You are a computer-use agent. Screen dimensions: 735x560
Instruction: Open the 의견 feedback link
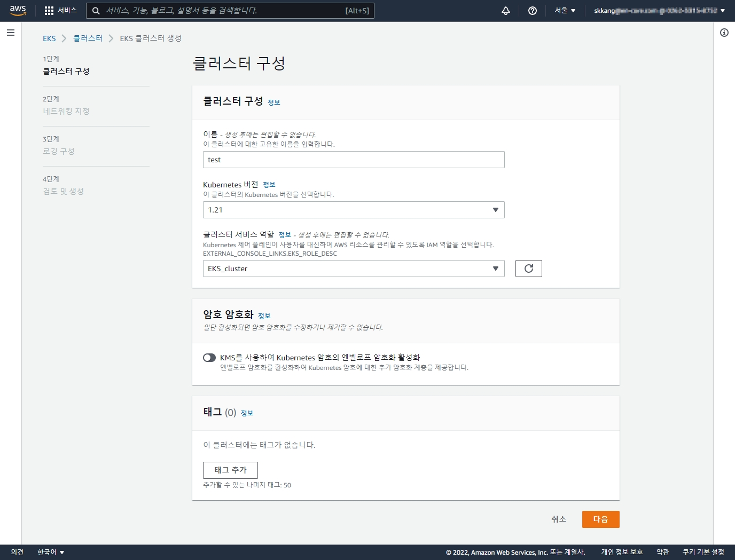point(17,552)
